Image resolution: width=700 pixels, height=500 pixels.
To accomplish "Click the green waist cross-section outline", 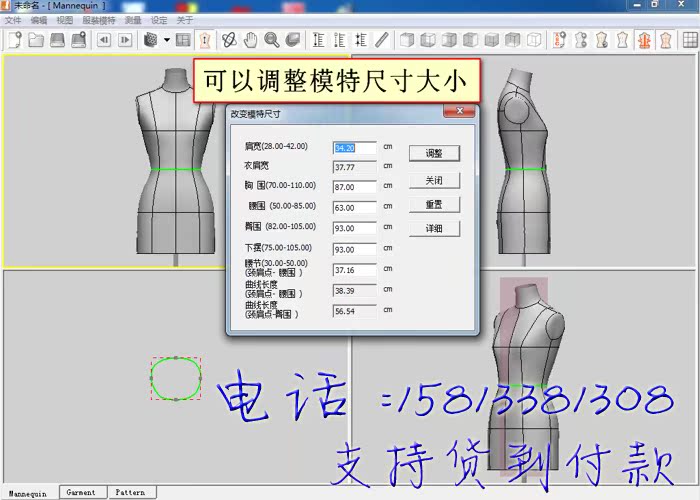I will coord(176,378).
